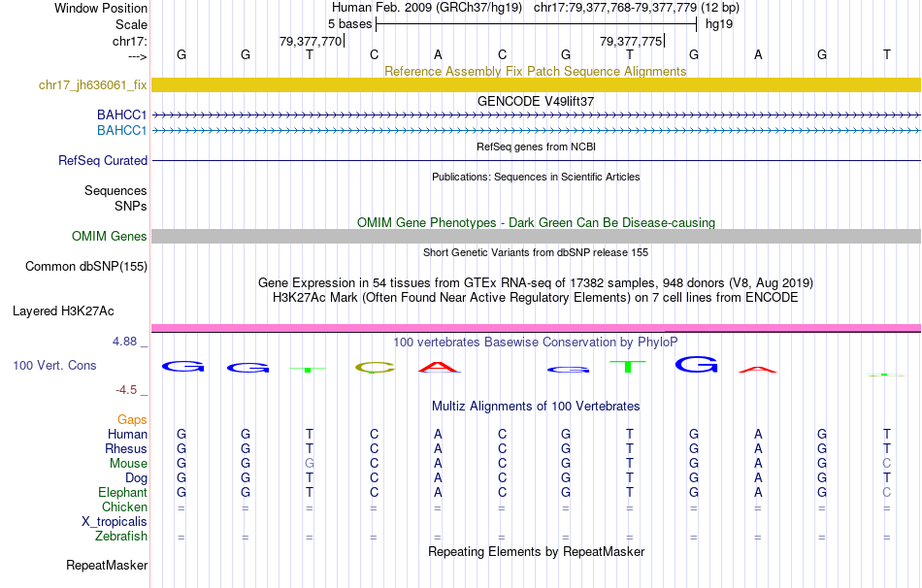Open the GENCODE V49lift37 track title
The width and height of the screenshot is (922, 588).
536,101
